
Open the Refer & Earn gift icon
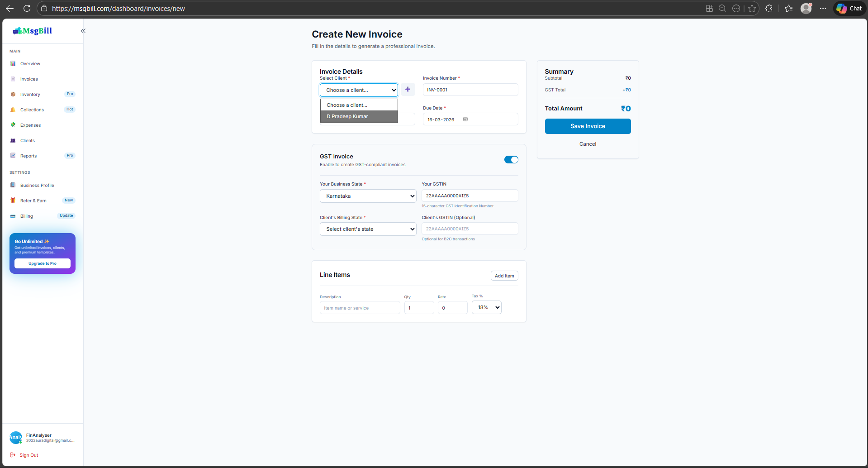pyautogui.click(x=13, y=200)
